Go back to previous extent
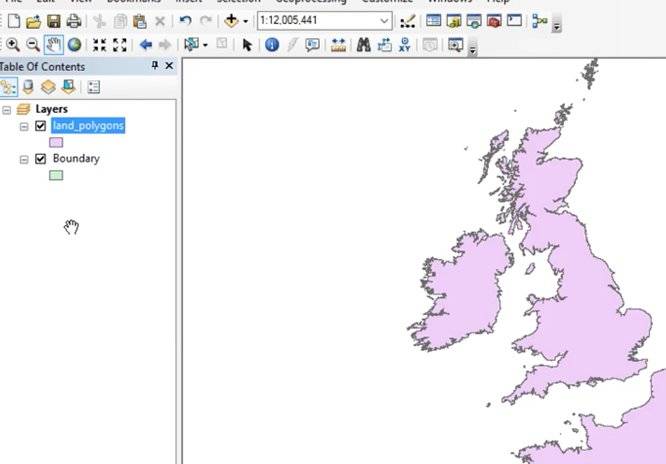The height and width of the screenshot is (464, 666). coord(146,45)
